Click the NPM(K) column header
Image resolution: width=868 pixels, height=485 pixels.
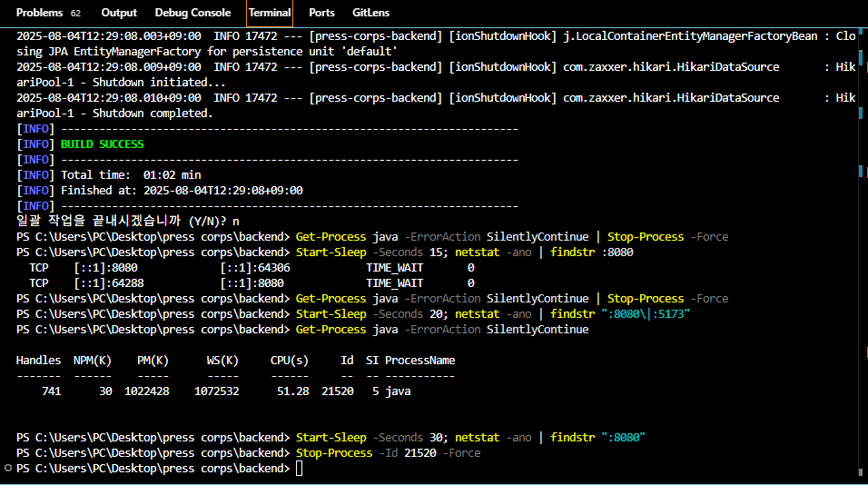93,361
